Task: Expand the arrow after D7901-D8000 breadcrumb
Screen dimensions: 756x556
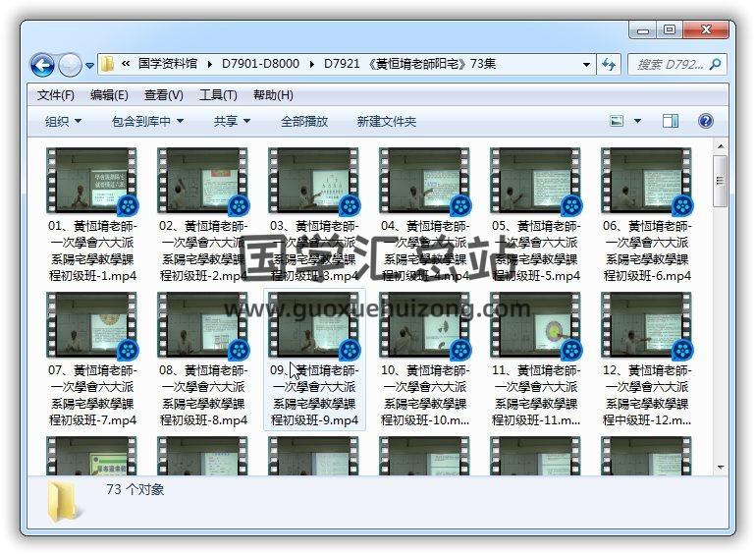Action: tap(312, 64)
